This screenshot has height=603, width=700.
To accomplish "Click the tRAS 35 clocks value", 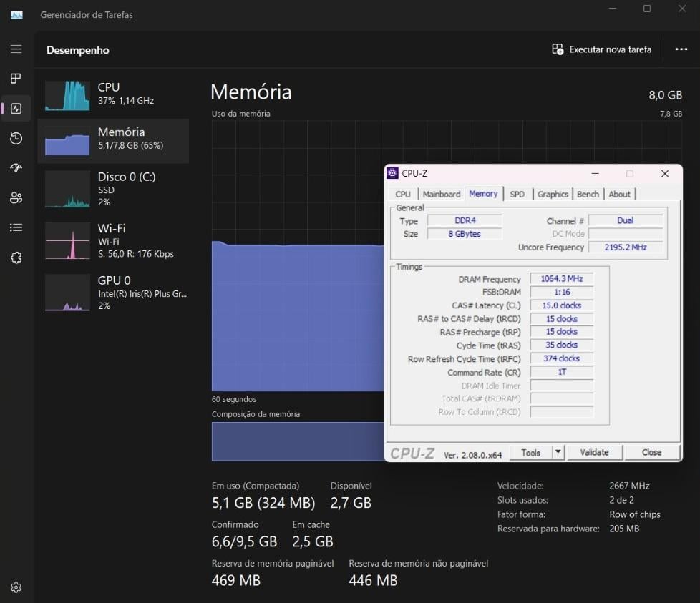I will pyautogui.click(x=562, y=345).
